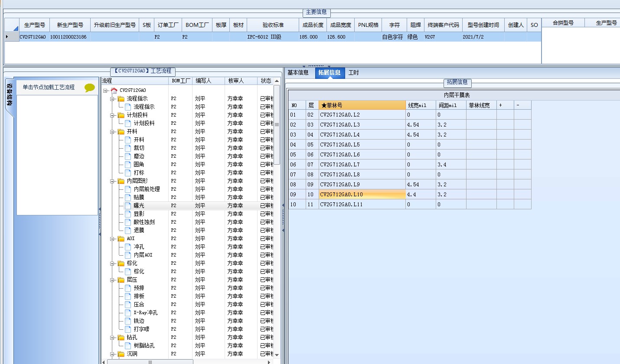Click the 内层图形 folder icon
This screenshot has width=620, height=364.
click(x=121, y=181)
